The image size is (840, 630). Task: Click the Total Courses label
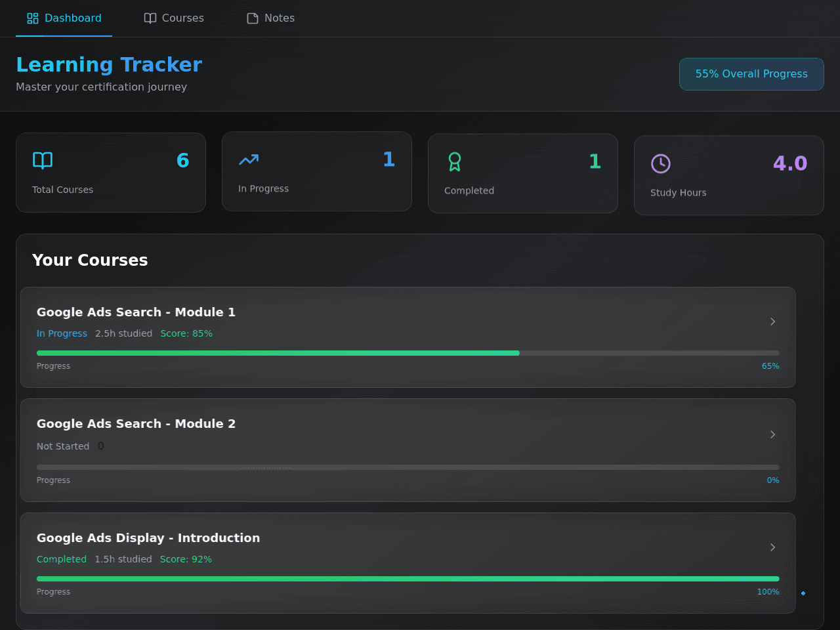coord(63,190)
